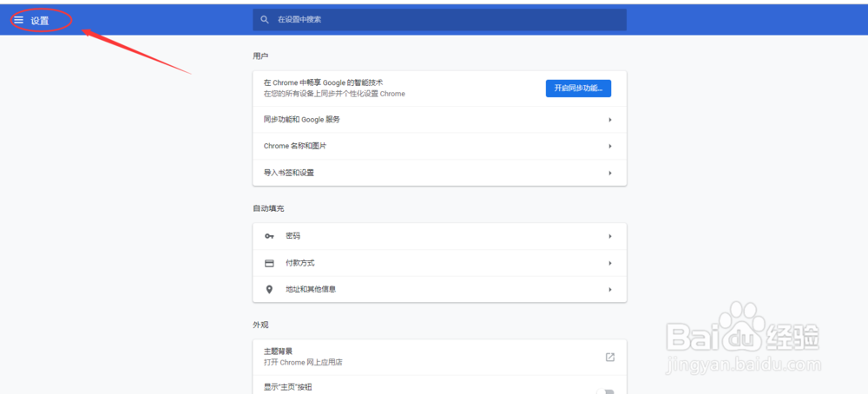Open the 密码 settings row
868x394 pixels.
pos(439,236)
